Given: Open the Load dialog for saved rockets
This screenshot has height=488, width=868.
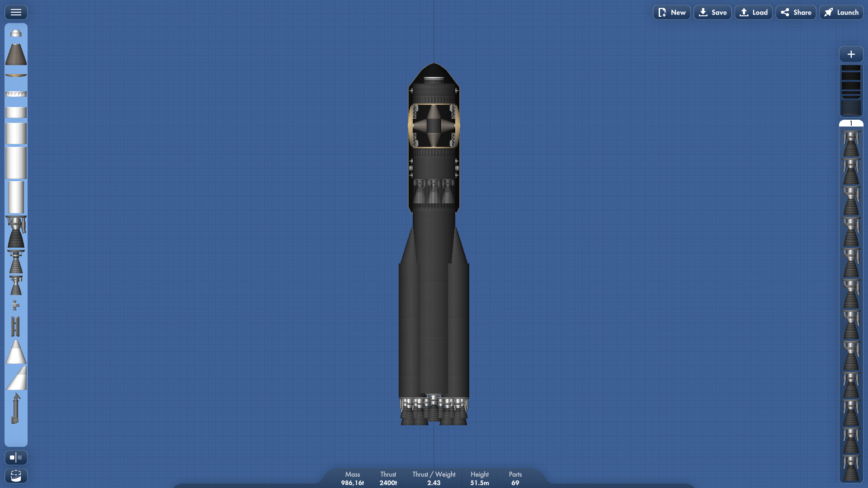Looking at the screenshot, I should pyautogui.click(x=754, y=12).
